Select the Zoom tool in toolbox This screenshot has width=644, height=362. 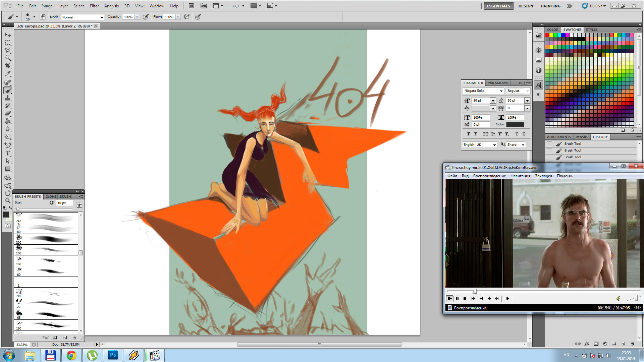point(8,200)
